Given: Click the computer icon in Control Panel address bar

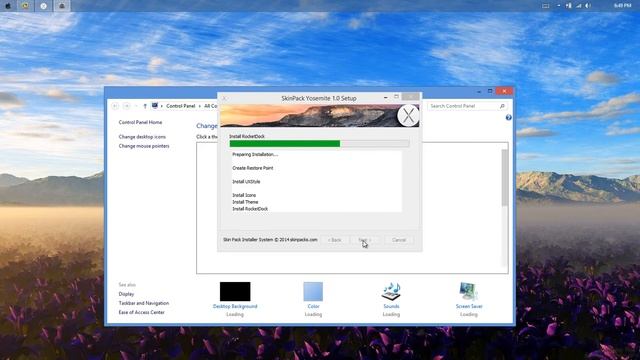Looking at the screenshot, I should 155,106.
